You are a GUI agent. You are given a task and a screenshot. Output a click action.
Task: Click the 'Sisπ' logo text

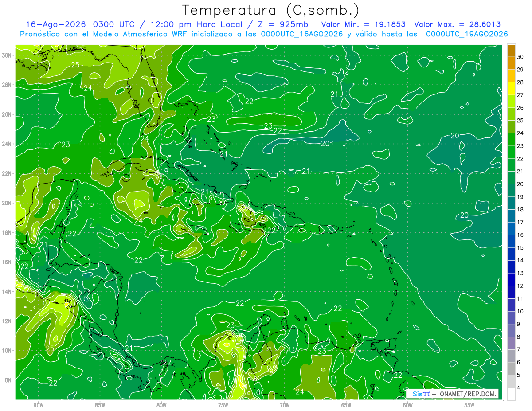(x=421, y=394)
